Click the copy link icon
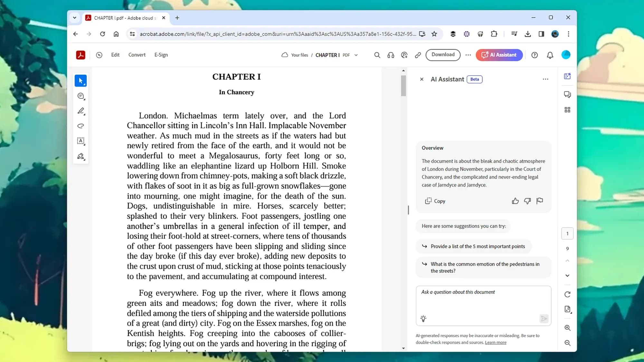 pyautogui.click(x=418, y=55)
